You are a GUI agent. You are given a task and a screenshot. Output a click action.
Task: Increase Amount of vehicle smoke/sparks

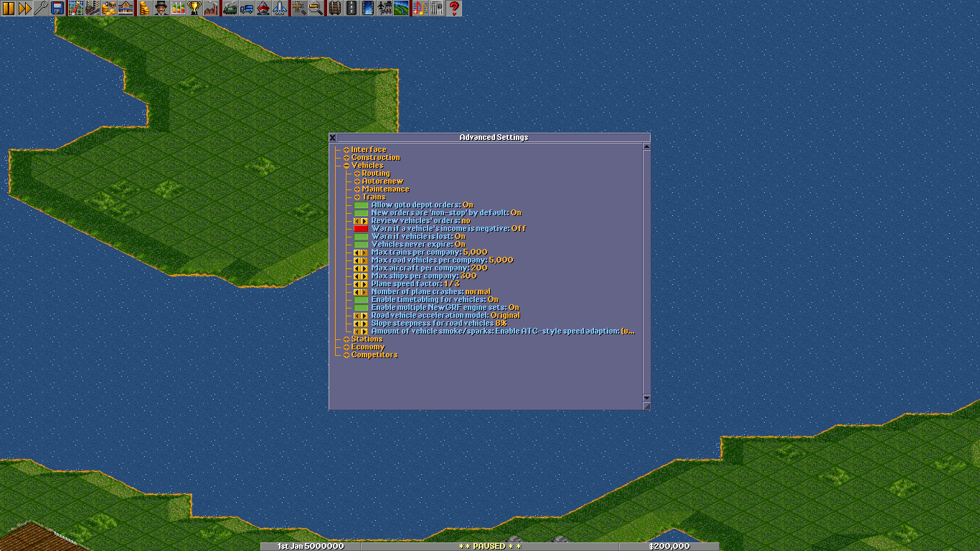point(364,331)
